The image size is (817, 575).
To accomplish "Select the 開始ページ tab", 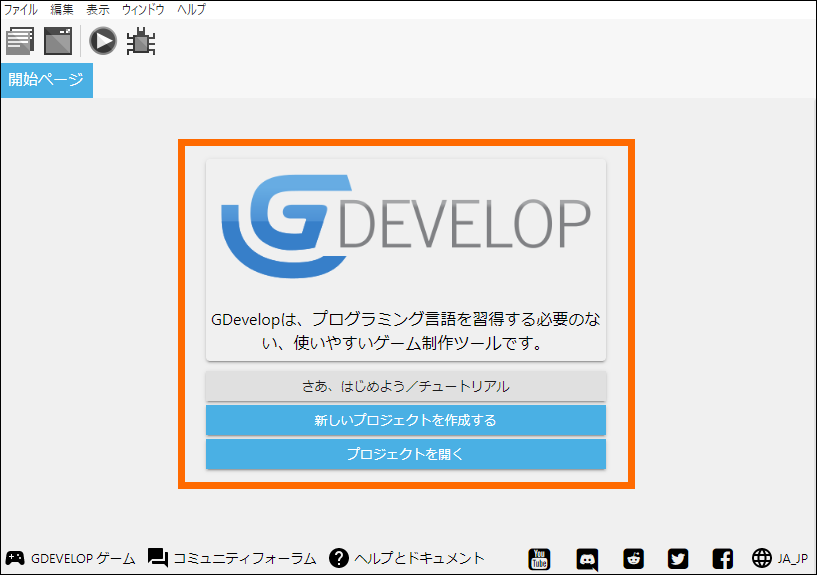I will [x=47, y=80].
